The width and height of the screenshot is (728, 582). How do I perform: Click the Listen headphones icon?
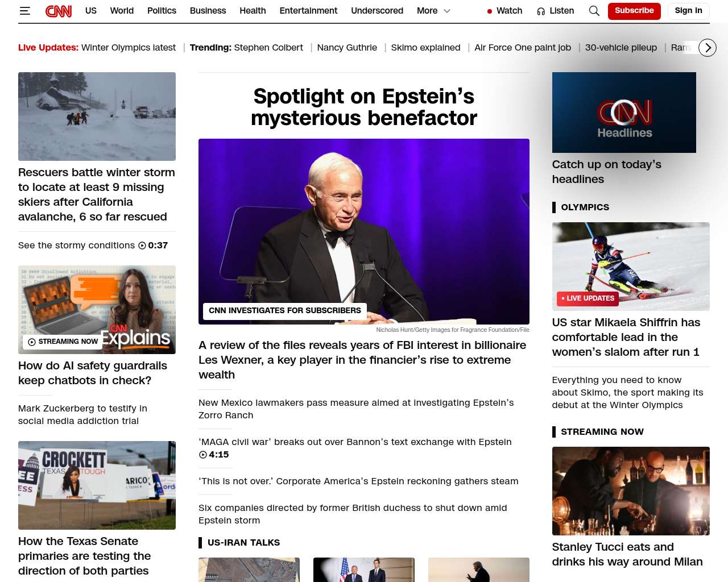[x=541, y=11]
